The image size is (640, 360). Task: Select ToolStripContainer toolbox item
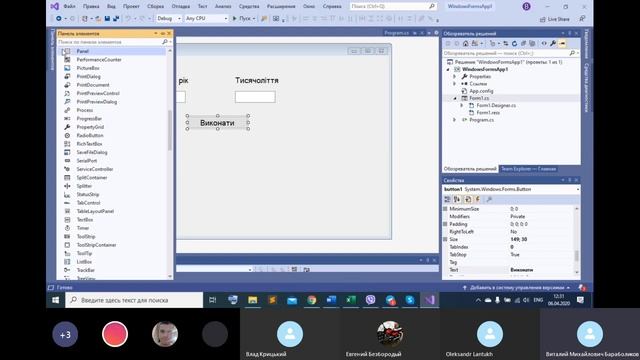(x=96, y=245)
